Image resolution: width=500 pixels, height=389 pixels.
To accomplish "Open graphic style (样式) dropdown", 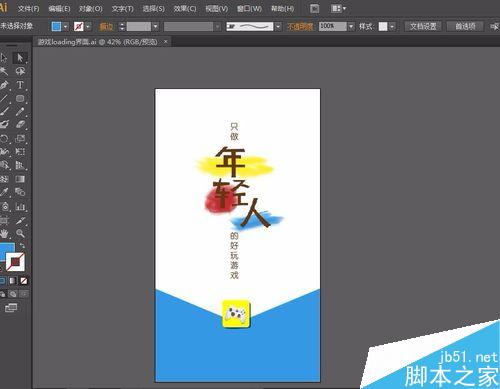I will click(392, 26).
